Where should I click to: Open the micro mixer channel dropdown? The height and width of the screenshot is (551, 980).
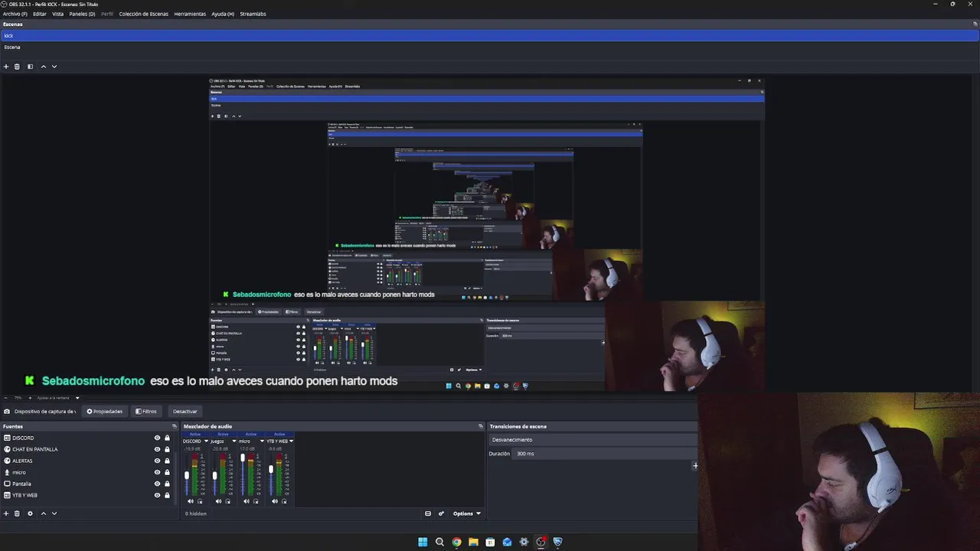click(262, 441)
